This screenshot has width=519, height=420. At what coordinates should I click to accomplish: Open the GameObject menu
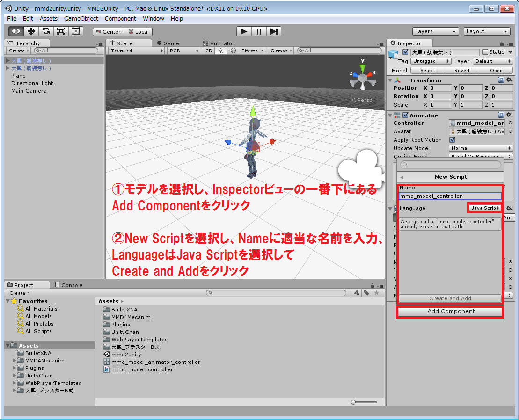[x=81, y=19]
